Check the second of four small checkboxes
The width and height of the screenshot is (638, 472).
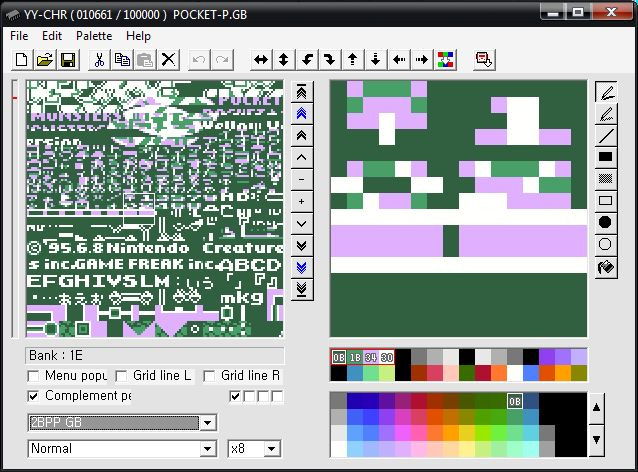[249, 396]
